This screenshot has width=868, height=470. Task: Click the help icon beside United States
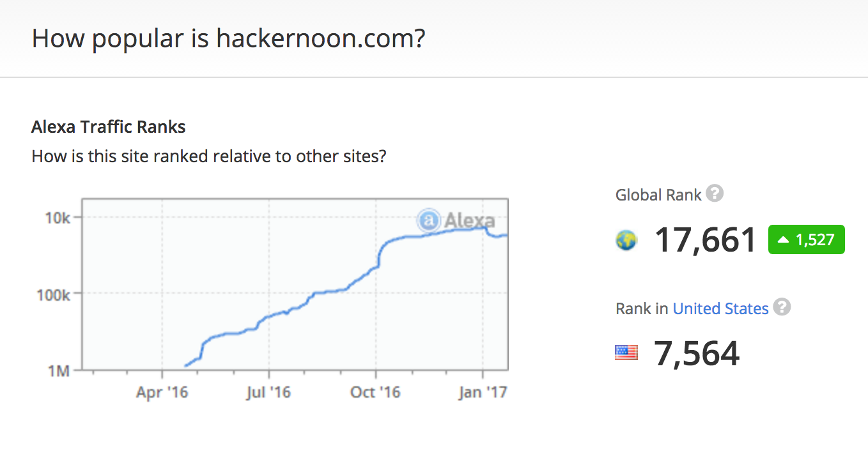tap(782, 307)
